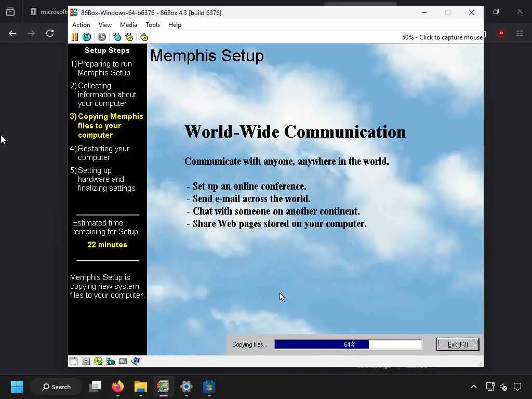Open 86Box settings via the gear toolbar icon
This screenshot has width=532, height=399.
(x=144, y=37)
